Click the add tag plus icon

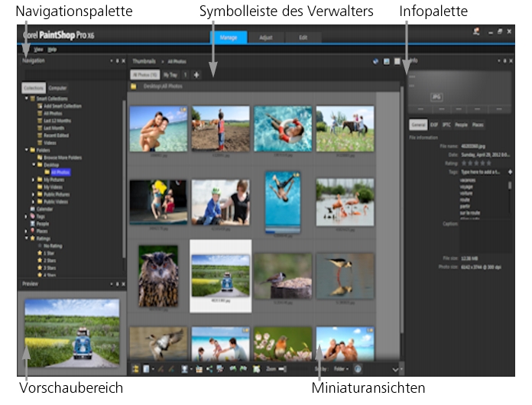pyautogui.click(x=510, y=173)
